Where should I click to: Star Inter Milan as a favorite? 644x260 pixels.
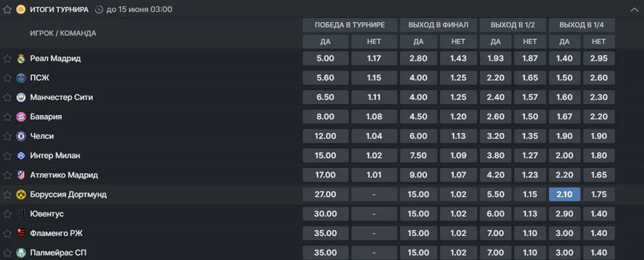(8, 156)
